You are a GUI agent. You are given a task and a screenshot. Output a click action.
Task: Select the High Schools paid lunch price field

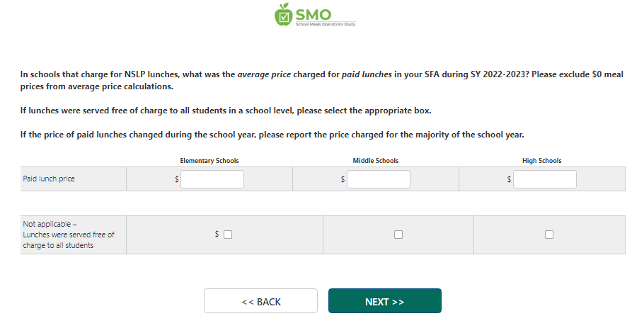tap(545, 179)
